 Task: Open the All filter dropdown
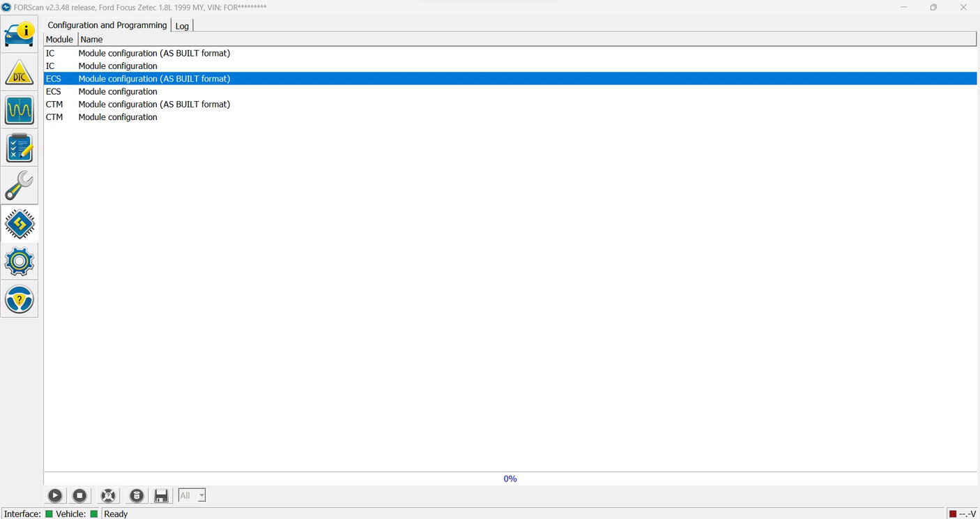coord(191,495)
